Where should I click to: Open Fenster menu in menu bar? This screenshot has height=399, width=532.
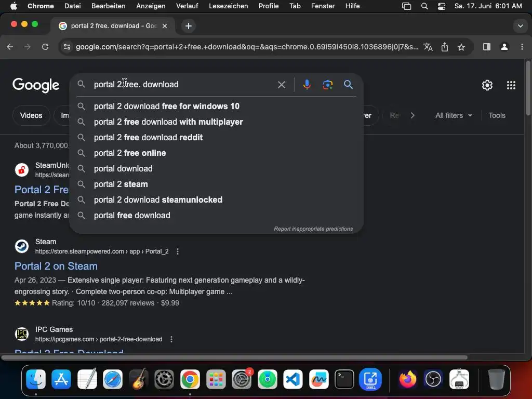click(323, 6)
